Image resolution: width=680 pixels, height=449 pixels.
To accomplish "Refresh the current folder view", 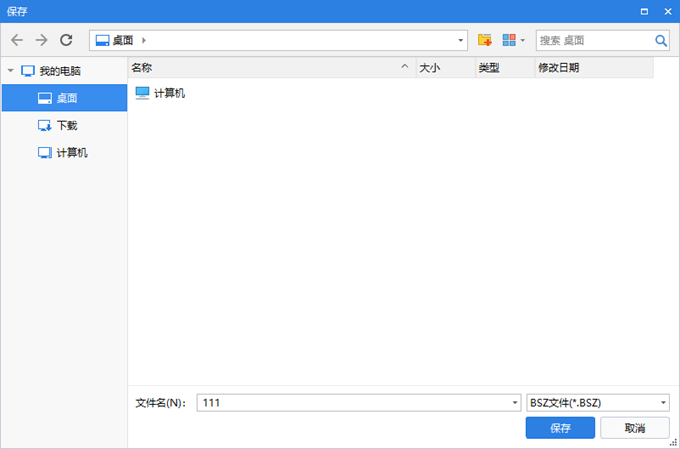I will (66, 40).
